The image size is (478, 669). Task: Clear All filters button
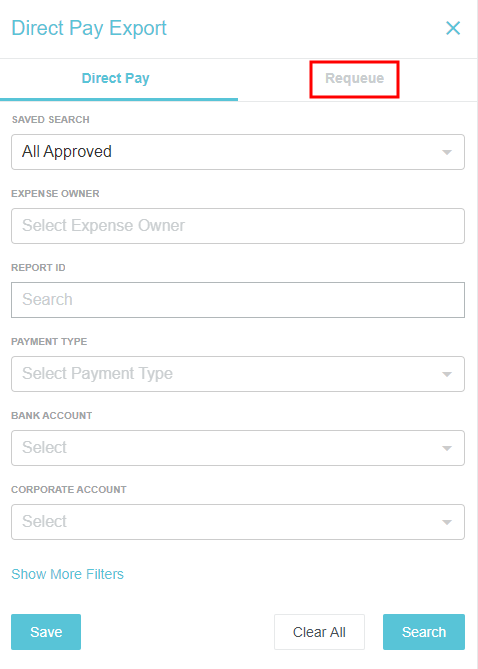(319, 632)
